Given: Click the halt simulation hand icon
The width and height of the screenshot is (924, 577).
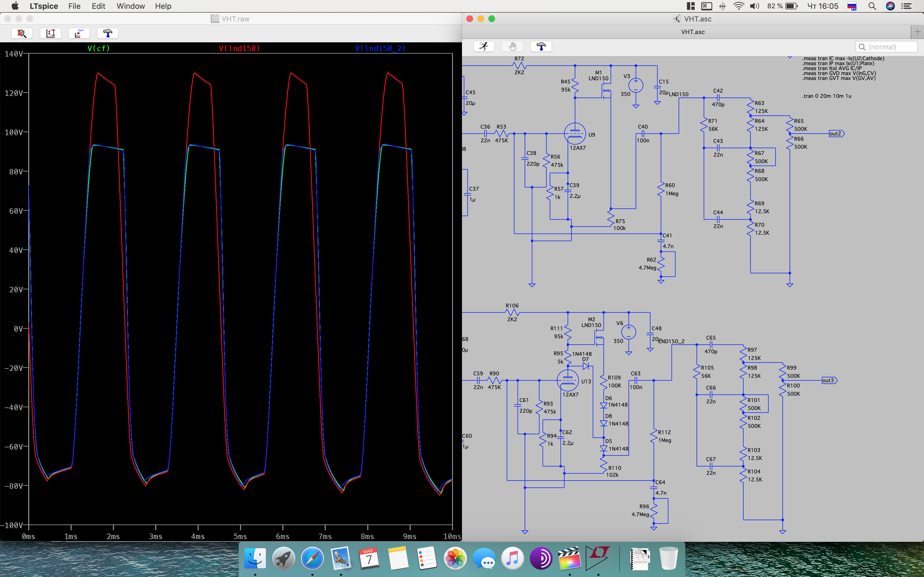Looking at the screenshot, I should (x=512, y=46).
